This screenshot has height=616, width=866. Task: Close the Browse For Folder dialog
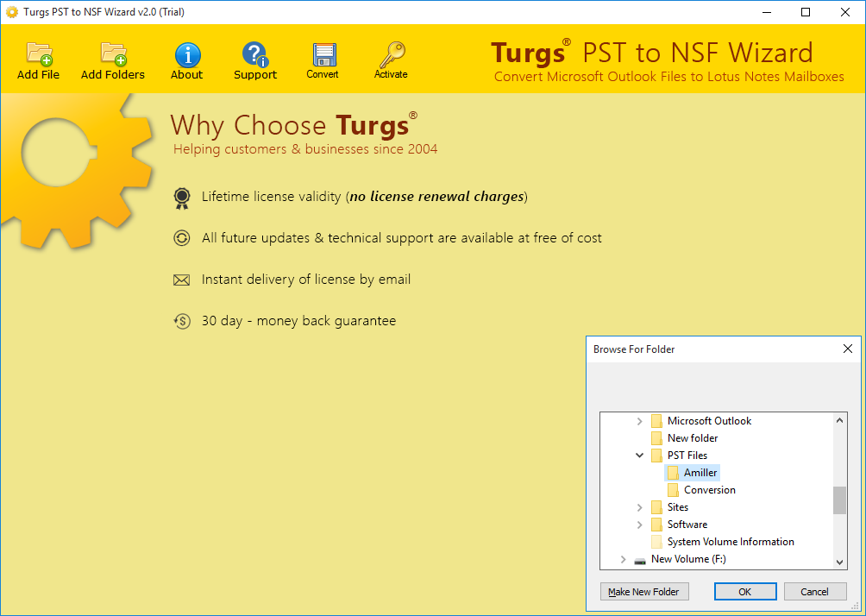coord(848,349)
